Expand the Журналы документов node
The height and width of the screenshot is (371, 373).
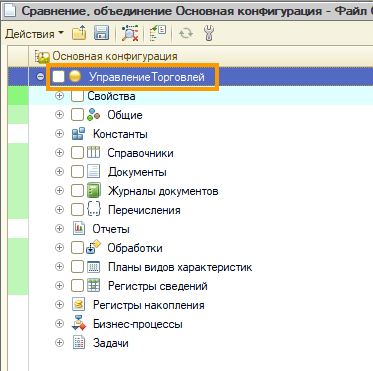59,190
